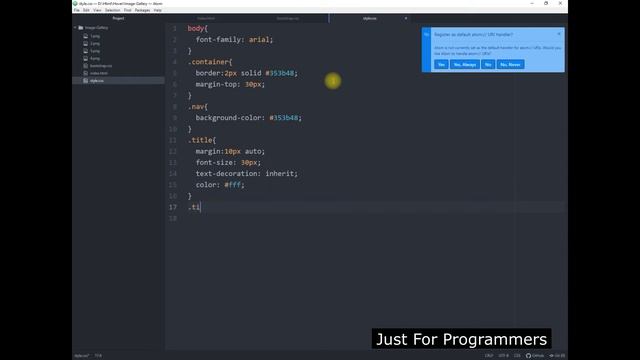Collapse the Image Gallery folder arrow

pyautogui.click(x=76, y=28)
